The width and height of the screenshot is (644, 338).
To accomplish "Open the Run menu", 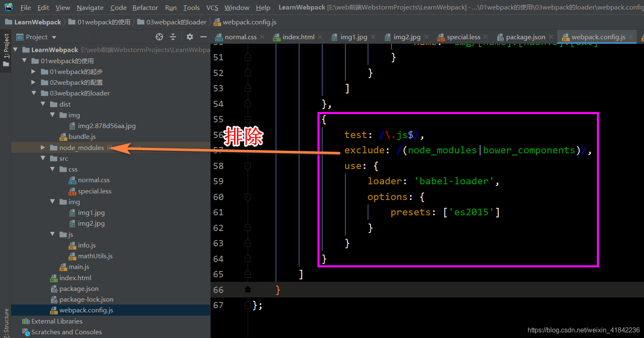I will pyautogui.click(x=170, y=7).
